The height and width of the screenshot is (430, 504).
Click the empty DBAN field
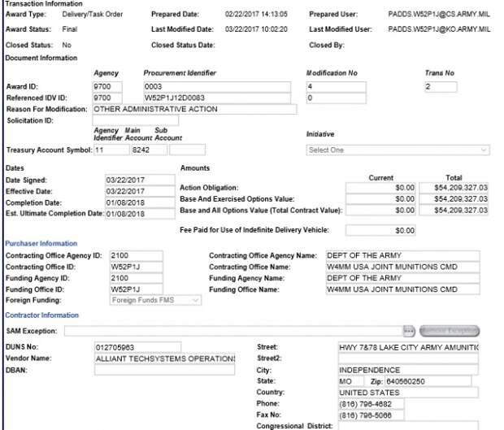click(x=164, y=370)
